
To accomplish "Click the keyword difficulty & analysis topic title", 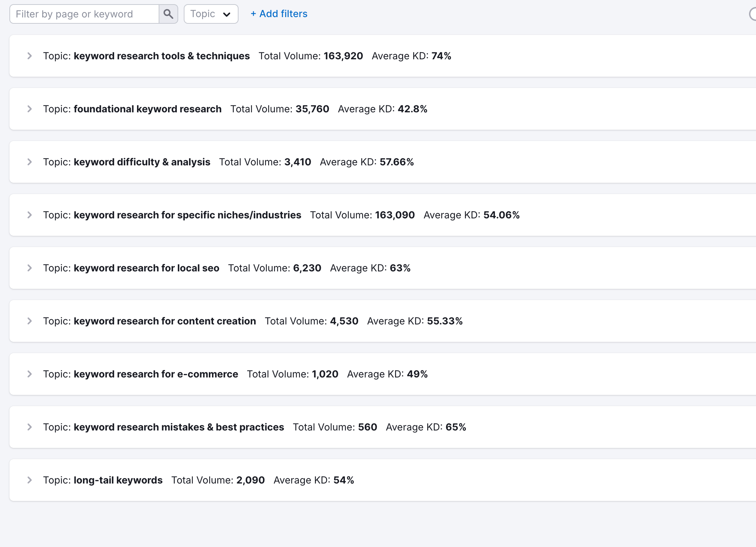I will tap(142, 162).
